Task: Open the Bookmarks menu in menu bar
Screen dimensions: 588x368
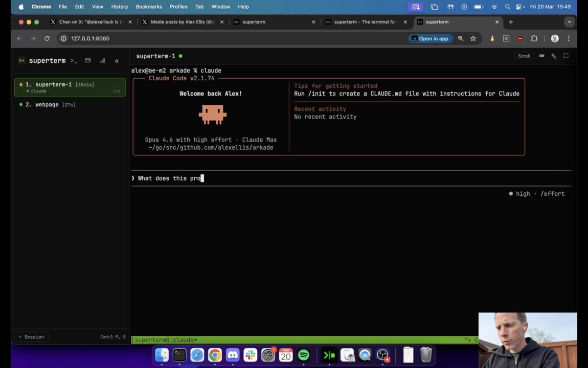Action: [x=149, y=7]
